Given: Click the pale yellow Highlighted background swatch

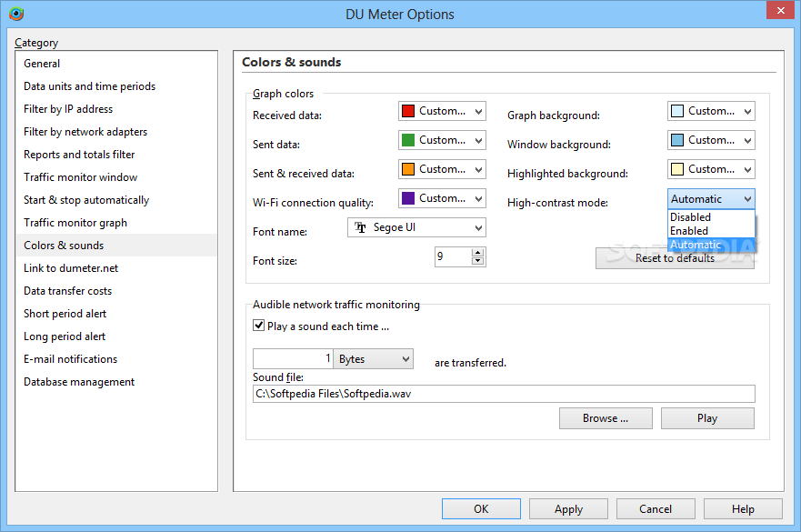Looking at the screenshot, I should tap(677, 169).
